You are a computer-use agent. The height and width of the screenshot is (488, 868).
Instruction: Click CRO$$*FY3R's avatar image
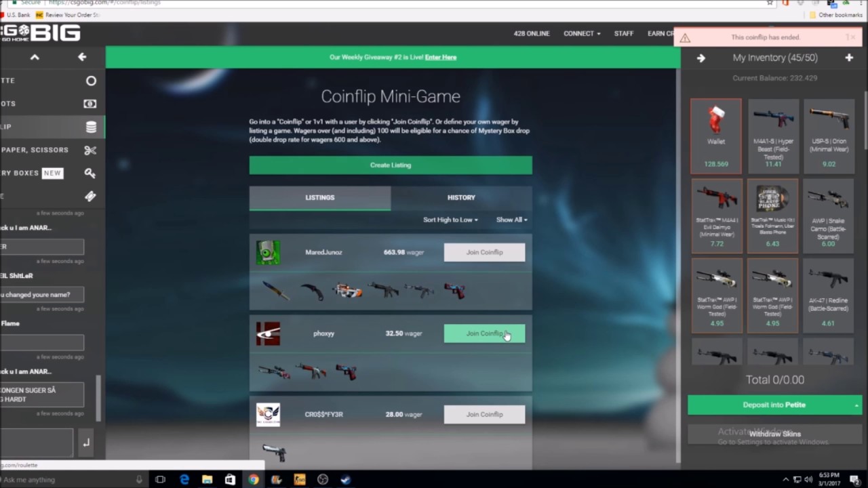[268, 414]
